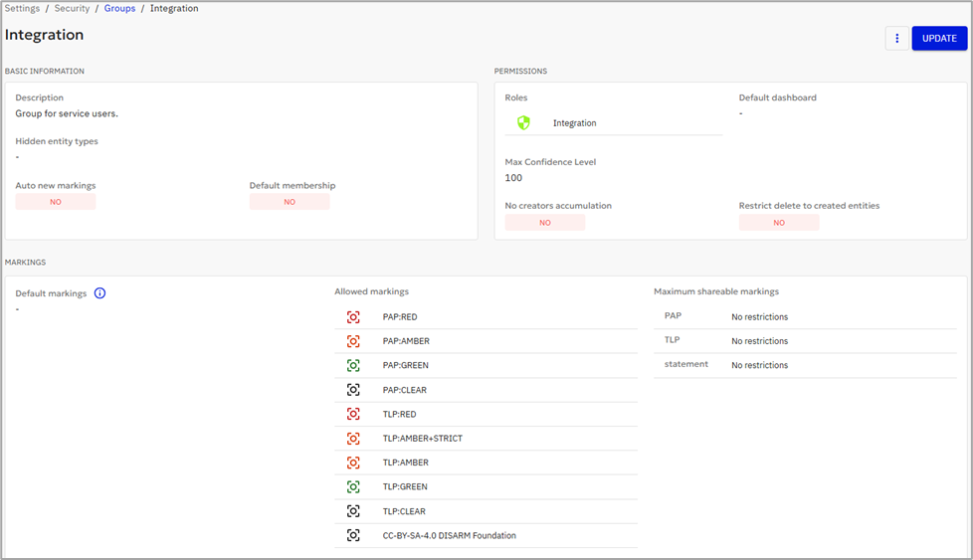Click the PAP:GREEN marking icon

[353, 366]
